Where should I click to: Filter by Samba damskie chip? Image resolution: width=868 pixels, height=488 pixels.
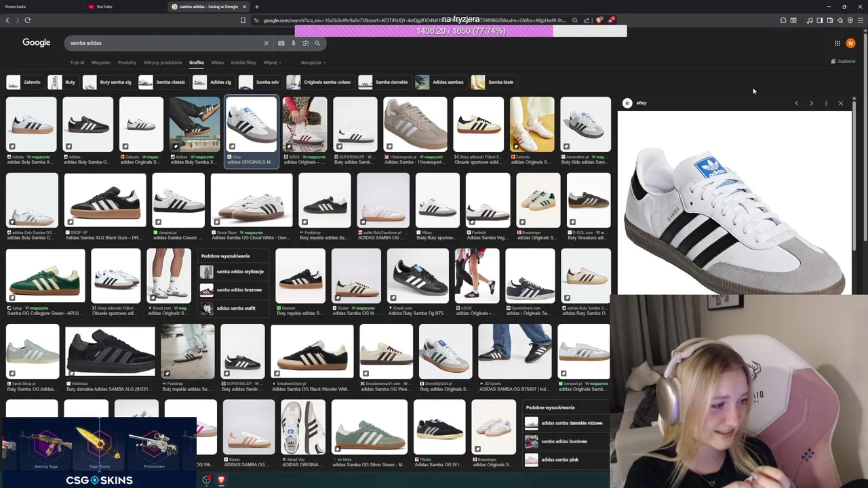pos(384,82)
